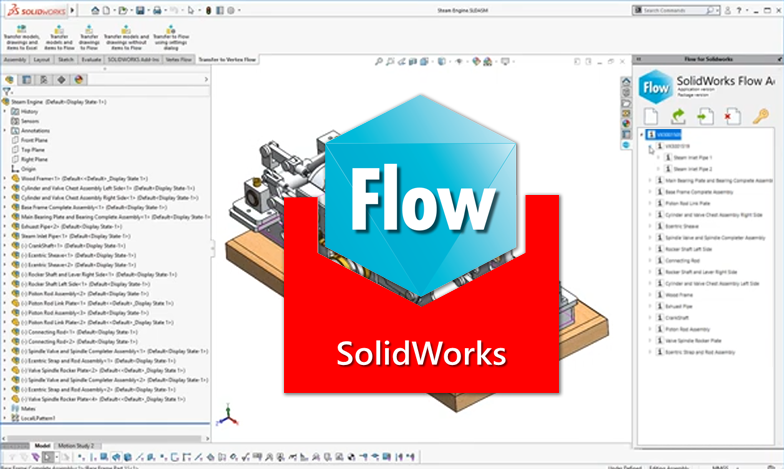Image resolution: width=784 pixels, height=469 pixels.
Task: Expand Base Frame Complete Assembly in Flow tree
Action: click(x=650, y=192)
